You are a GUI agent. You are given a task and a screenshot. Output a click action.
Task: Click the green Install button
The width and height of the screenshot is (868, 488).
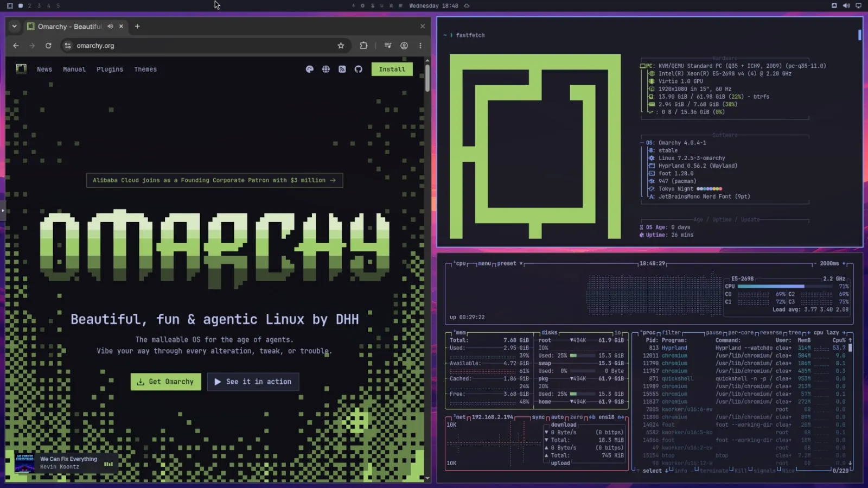point(392,69)
